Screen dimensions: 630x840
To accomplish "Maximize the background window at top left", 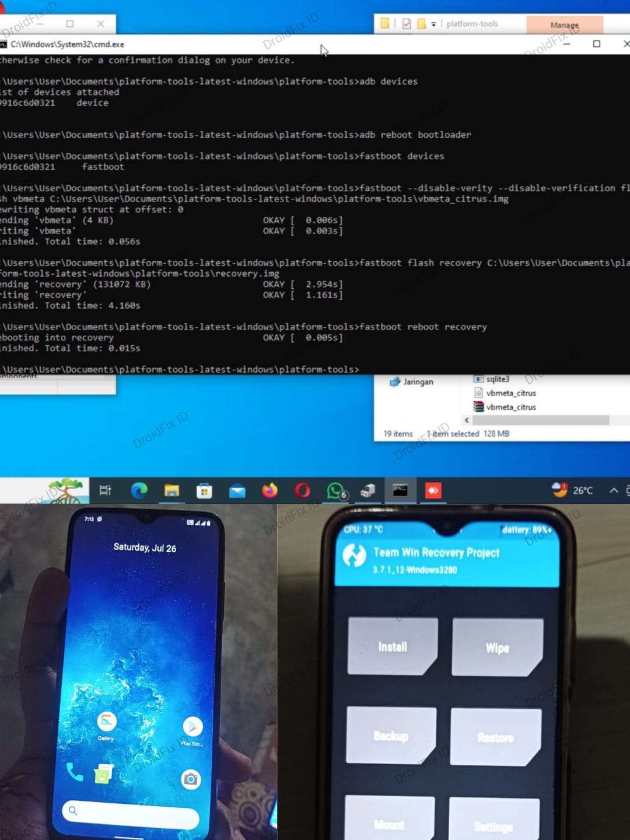I will coord(70,24).
